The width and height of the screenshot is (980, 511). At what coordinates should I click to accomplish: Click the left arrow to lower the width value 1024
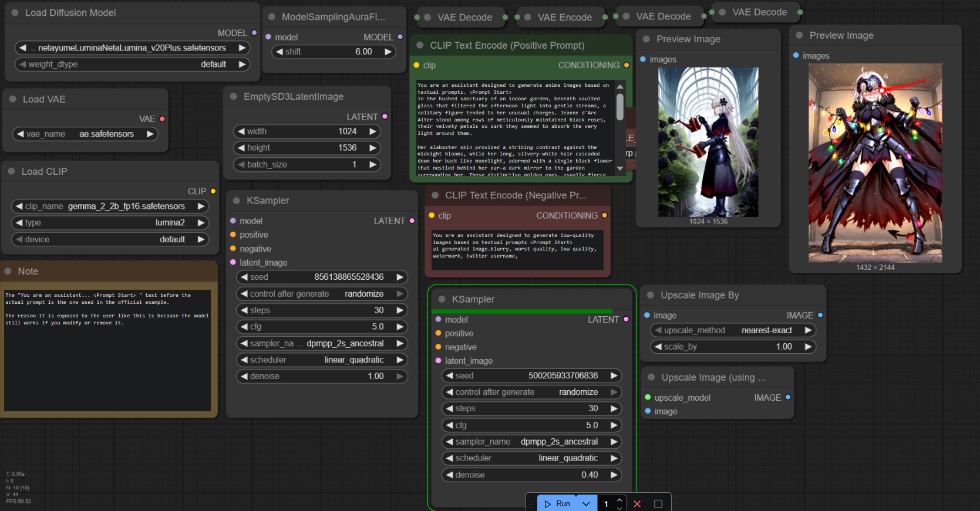point(241,131)
